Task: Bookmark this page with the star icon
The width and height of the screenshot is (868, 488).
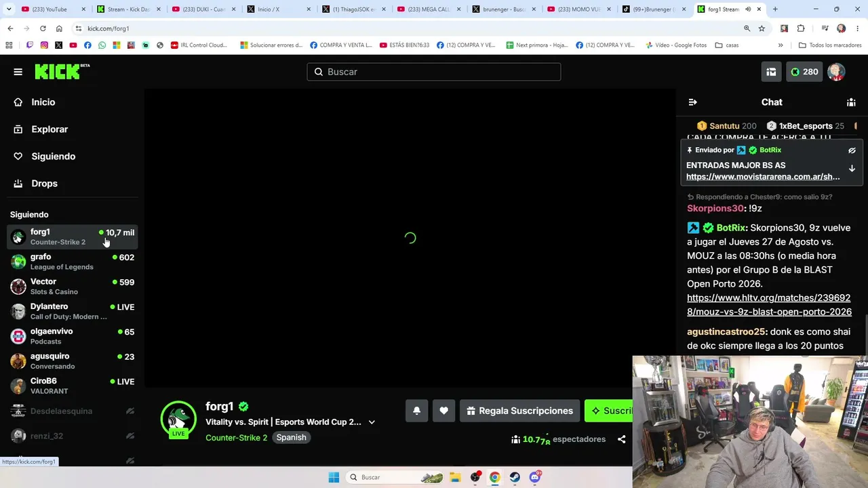Action: 762,28
